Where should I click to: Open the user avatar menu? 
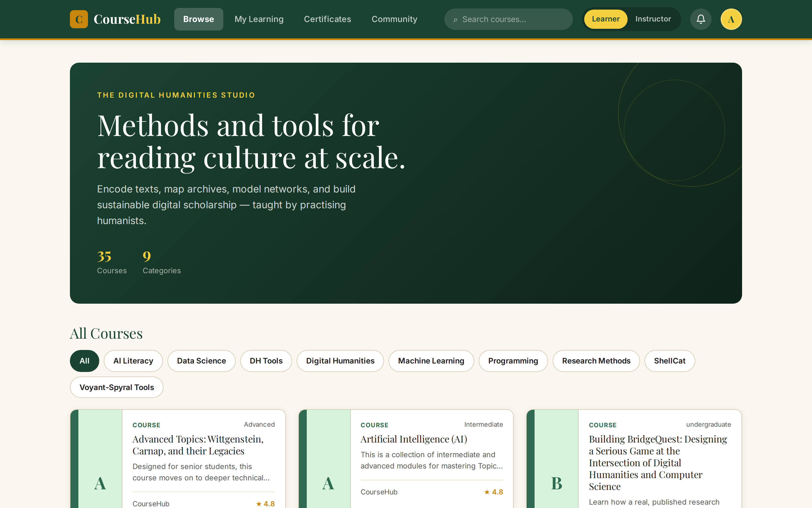[x=731, y=19]
